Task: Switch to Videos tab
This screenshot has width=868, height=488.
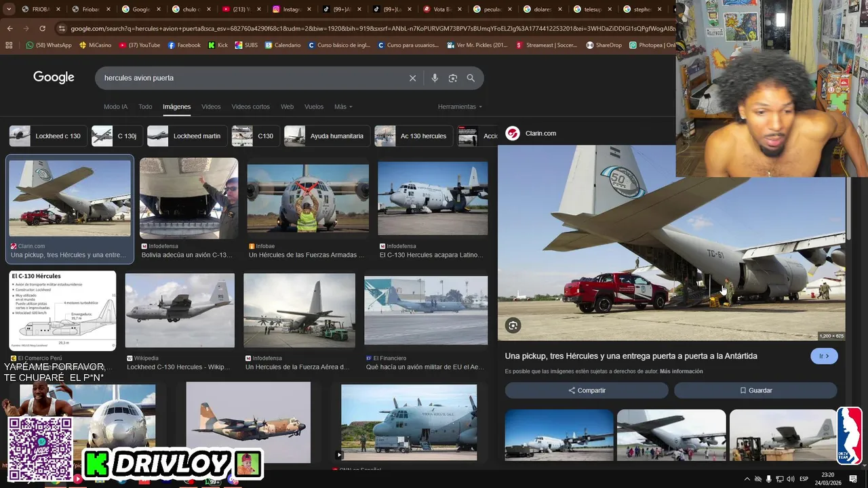Action: (x=211, y=106)
